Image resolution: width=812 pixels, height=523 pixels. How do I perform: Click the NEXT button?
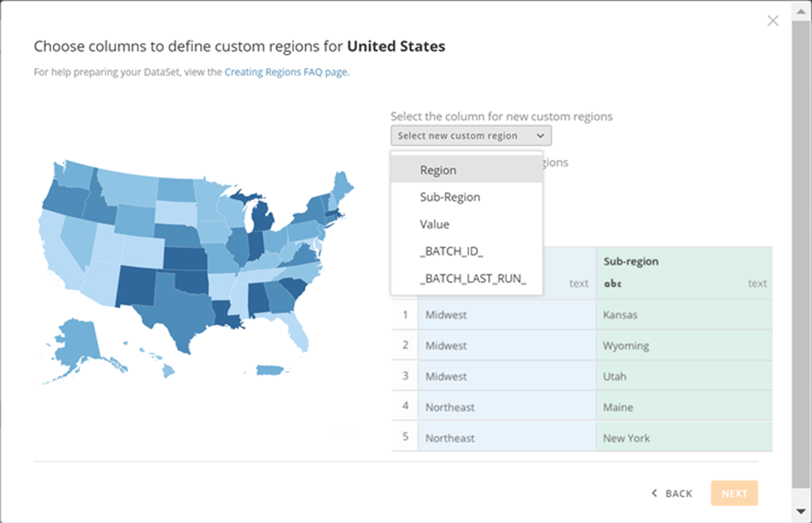(x=734, y=494)
